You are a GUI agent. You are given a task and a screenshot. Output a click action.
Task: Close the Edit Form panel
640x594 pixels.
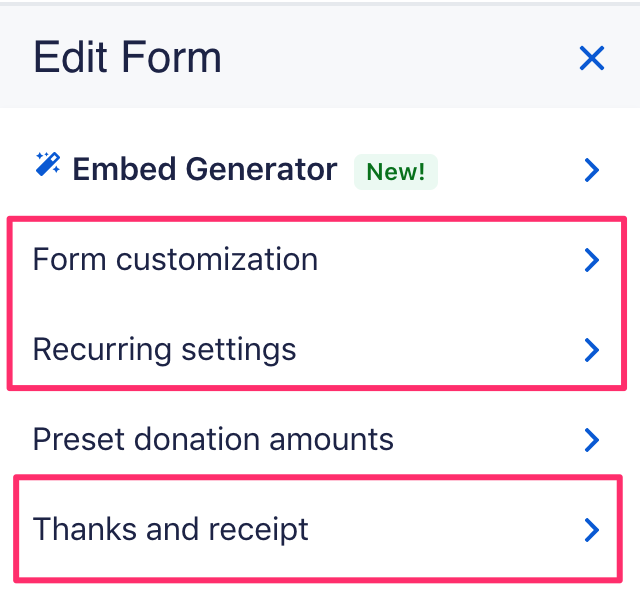[591, 58]
